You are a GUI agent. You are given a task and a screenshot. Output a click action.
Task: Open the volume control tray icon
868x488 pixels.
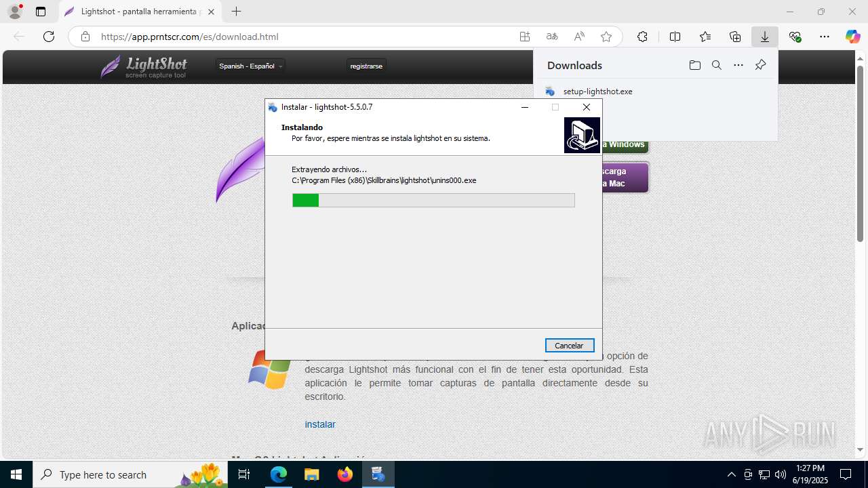pos(780,474)
